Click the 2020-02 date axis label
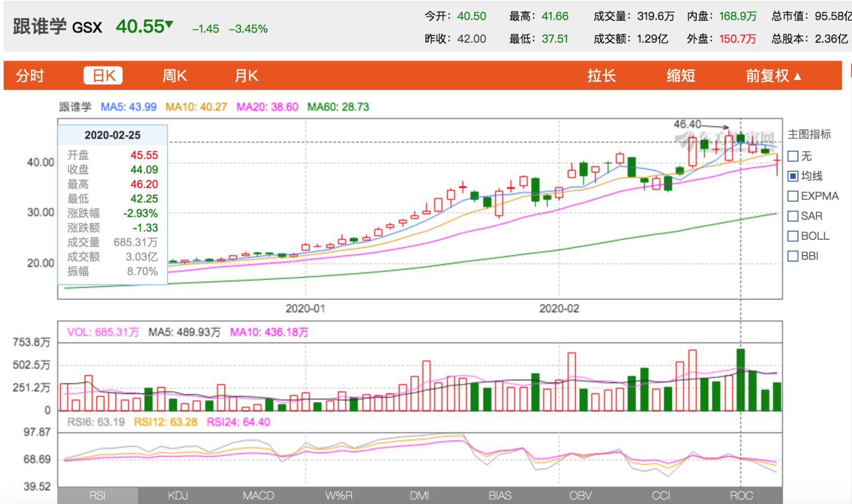The height and width of the screenshot is (504, 852). coord(559,309)
